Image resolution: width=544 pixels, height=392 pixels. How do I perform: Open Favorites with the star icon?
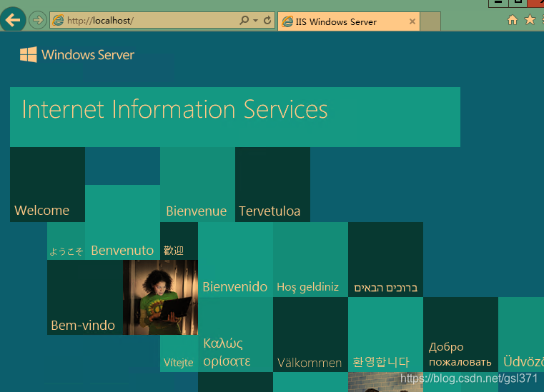(530, 20)
